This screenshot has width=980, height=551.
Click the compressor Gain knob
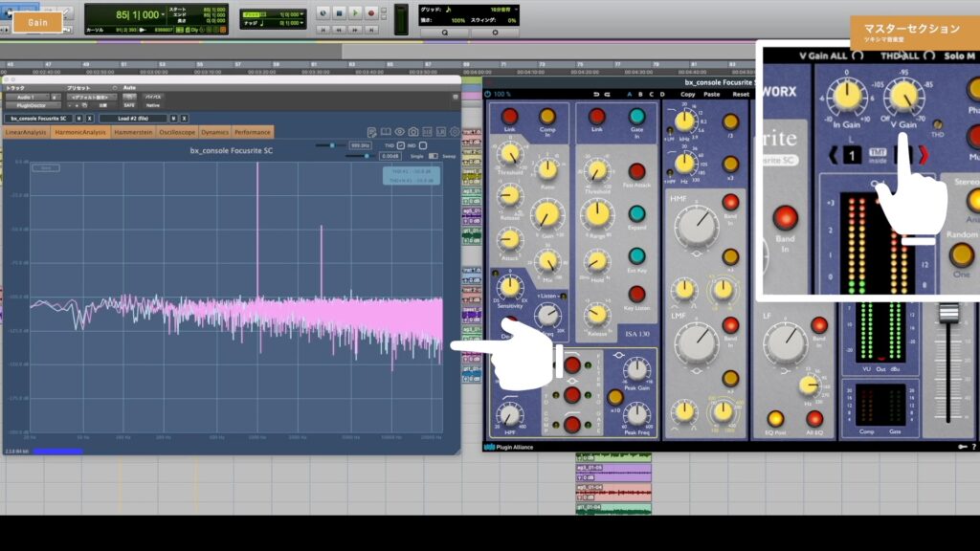point(547,215)
